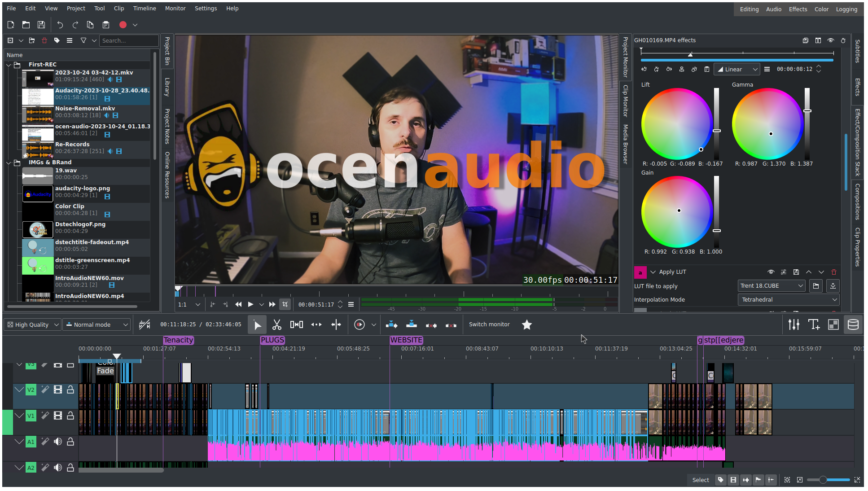Click Overwrite clip zone in timeline icon

(412, 324)
